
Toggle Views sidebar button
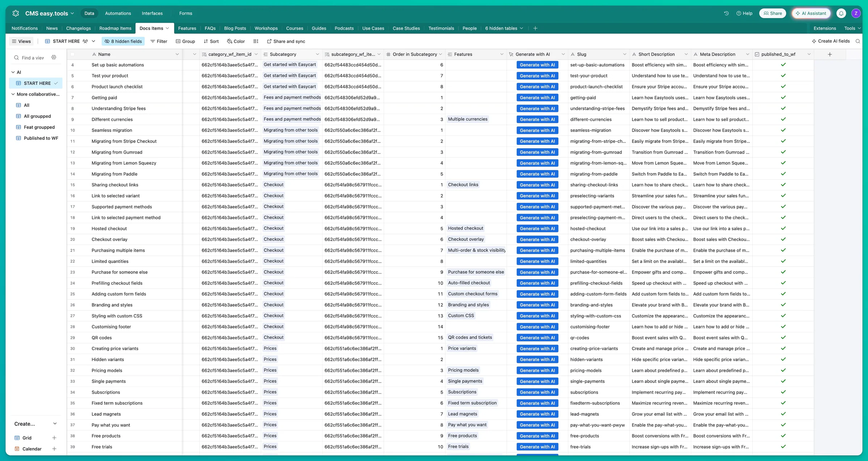click(x=21, y=41)
